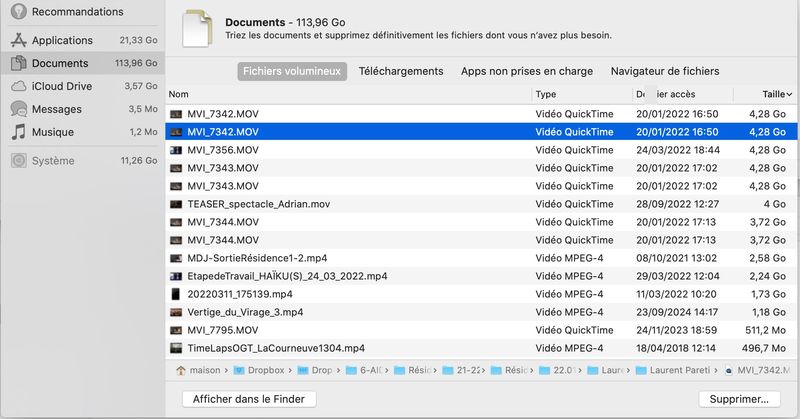Select the Fichiers volumineux tab
This screenshot has width=800, height=419.
293,71
